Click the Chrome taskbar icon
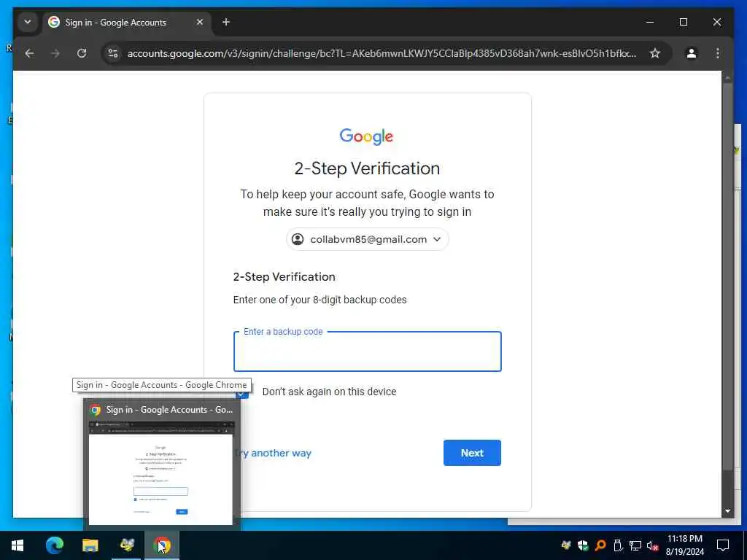This screenshot has height=560, width=747. tap(162, 545)
